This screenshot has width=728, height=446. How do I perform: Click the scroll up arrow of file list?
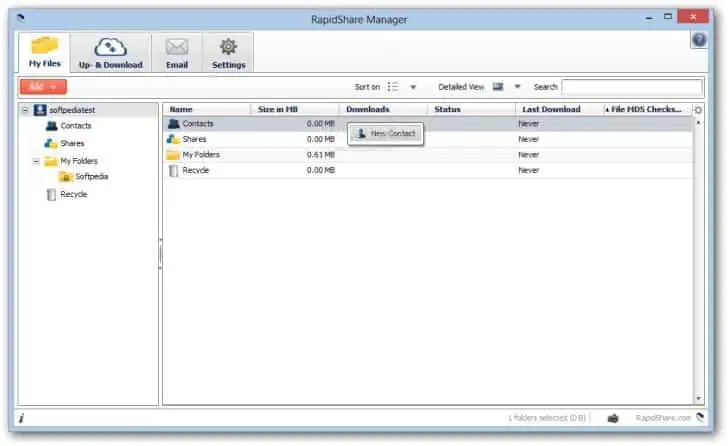click(x=698, y=123)
